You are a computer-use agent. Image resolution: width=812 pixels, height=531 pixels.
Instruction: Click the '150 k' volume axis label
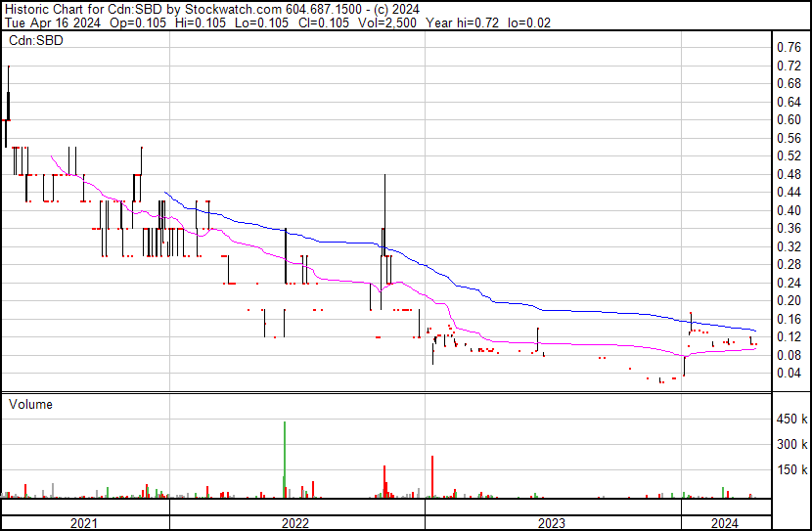tap(791, 469)
